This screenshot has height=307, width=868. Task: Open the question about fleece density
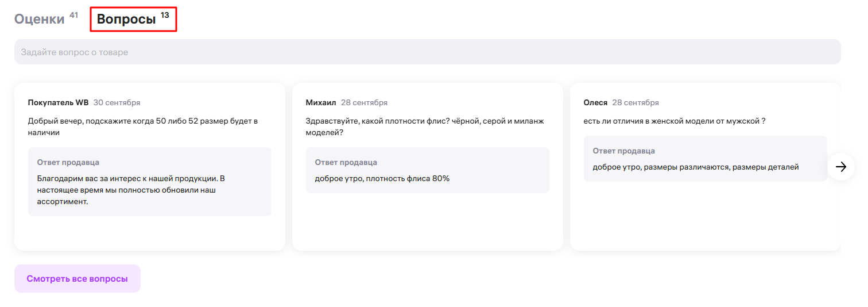point(424,126)
